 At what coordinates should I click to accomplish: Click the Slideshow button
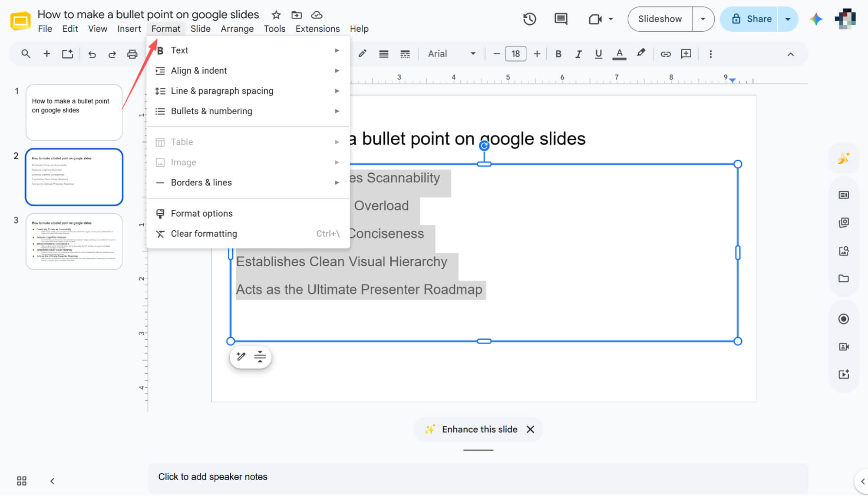[660, 19]
